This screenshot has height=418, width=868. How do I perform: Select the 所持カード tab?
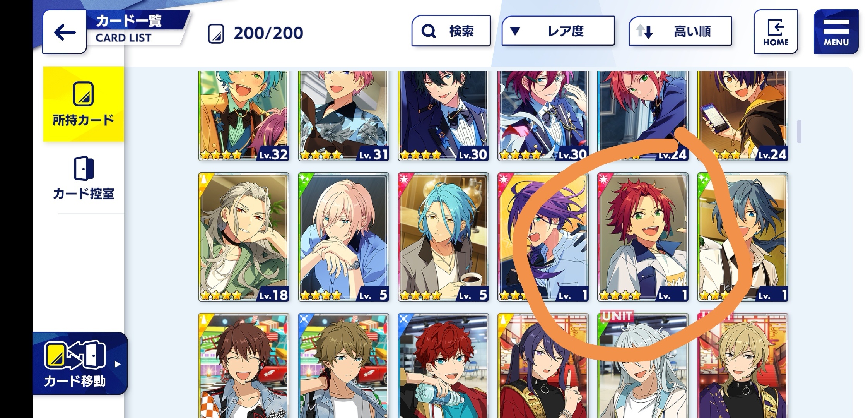click(x=84, y=104)
